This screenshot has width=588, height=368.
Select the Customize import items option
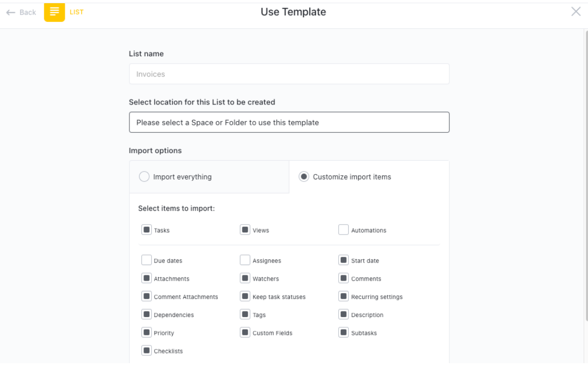click(x=304, y=176)
